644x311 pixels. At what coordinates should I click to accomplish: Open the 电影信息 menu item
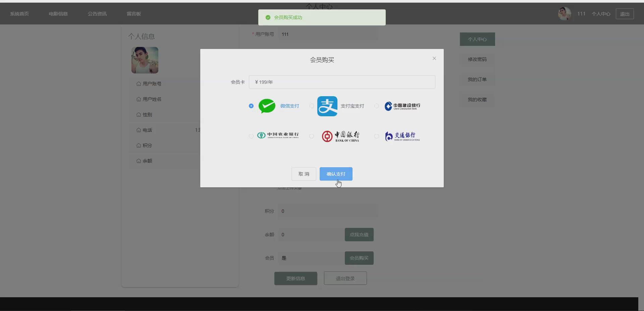point(58,14)
